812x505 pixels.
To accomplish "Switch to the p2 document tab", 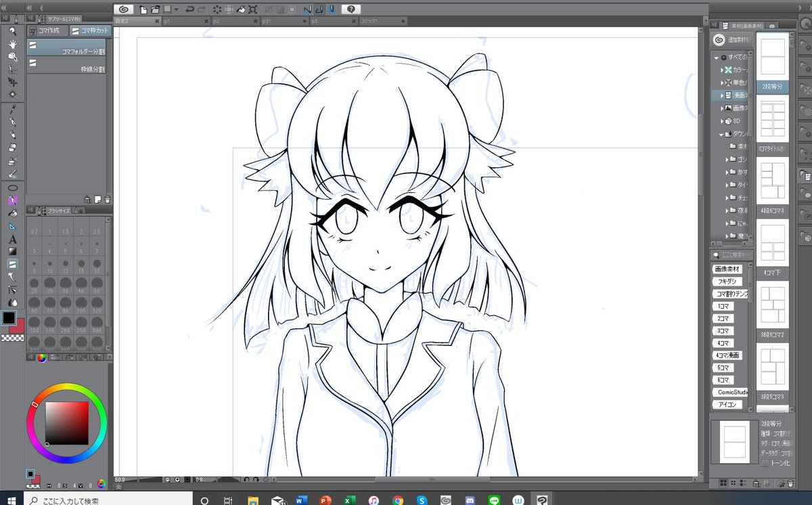I will coord(235,22).
